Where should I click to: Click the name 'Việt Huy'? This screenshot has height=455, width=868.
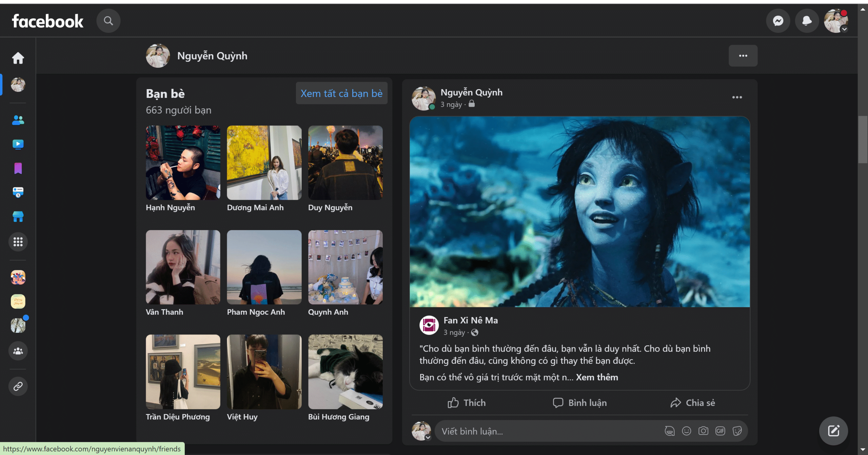click(x=242, y=417)
